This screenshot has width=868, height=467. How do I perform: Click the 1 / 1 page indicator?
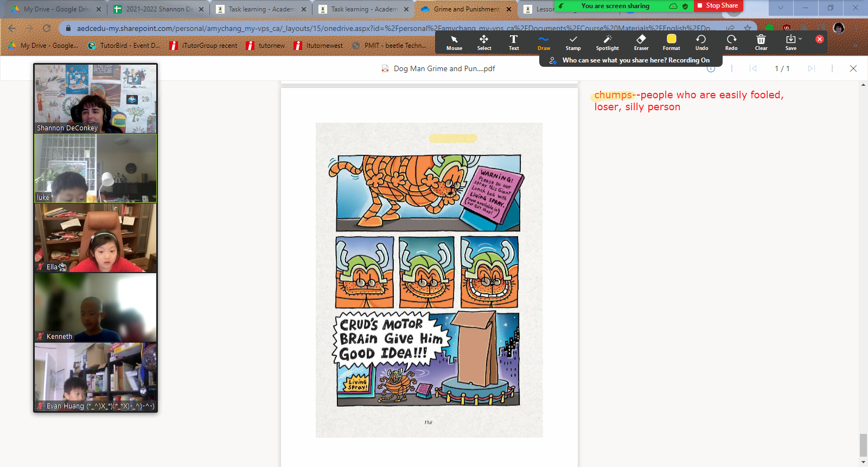782,68
